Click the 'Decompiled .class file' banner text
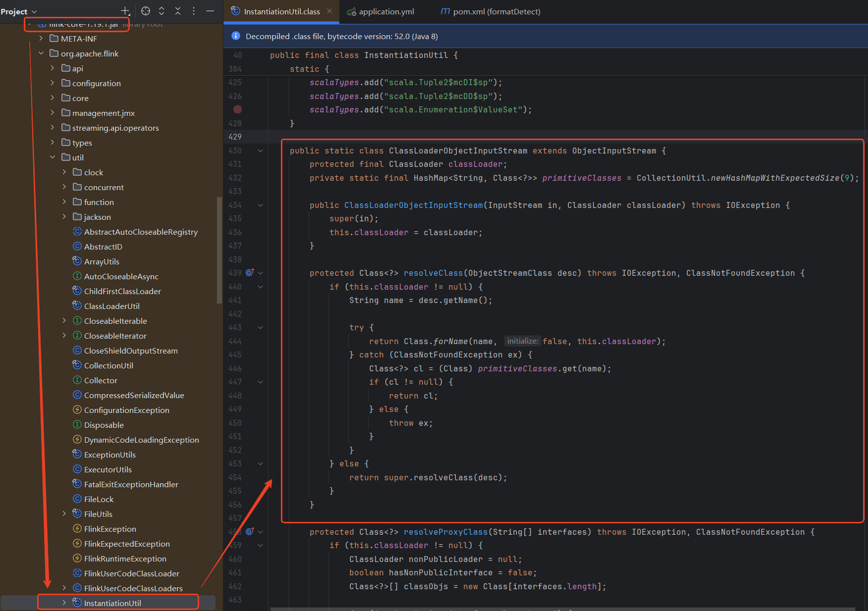Image resolution: width=868 pixels, height=611 pixels. pyautogui.click(x=342, y=36)
